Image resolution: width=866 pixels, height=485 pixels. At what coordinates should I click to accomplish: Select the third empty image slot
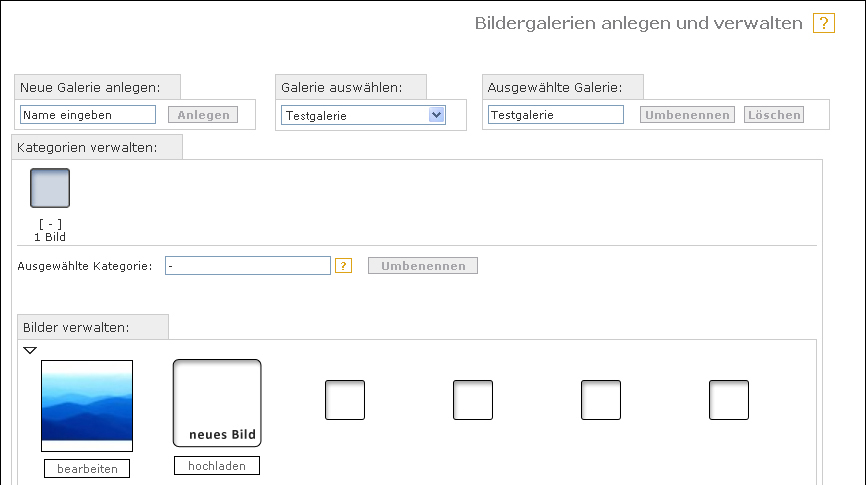[x=601, y=400]
